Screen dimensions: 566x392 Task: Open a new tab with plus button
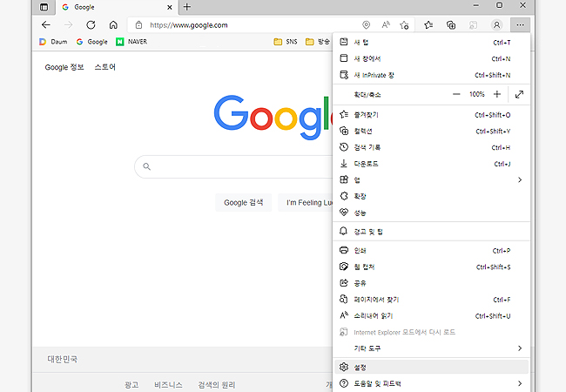click(187, 7)
